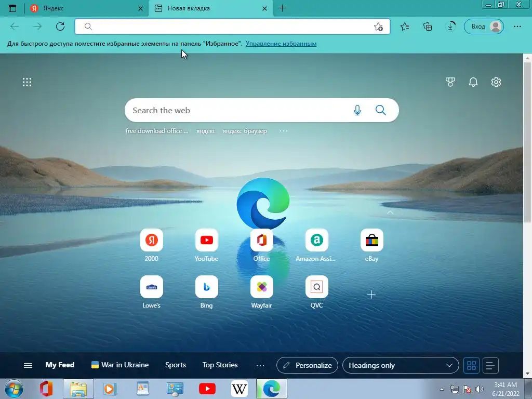Open notifications bell icon
This screenshot has width=532, height=399.
[473, 82]
